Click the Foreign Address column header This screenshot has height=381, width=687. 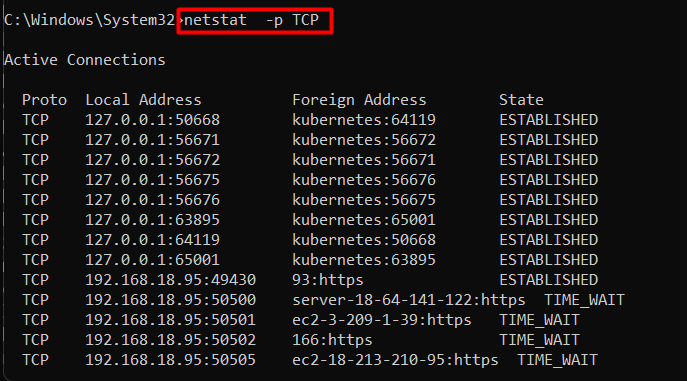coord(359,100)
